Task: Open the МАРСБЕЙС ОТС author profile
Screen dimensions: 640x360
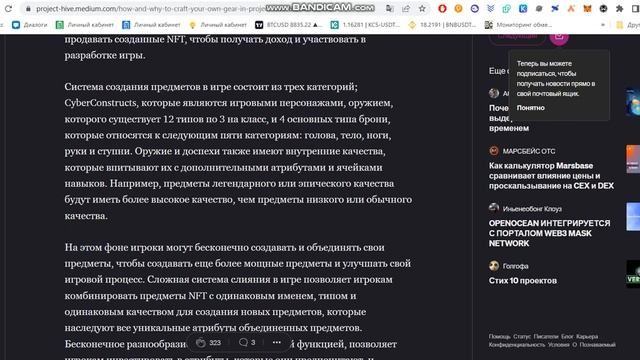Action: 529,151
